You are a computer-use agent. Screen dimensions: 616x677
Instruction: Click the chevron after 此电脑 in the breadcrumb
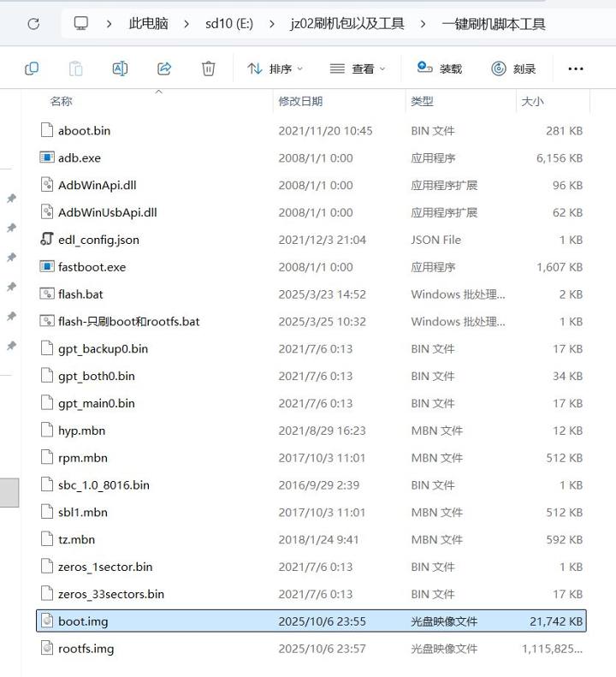tap(187, 24)
